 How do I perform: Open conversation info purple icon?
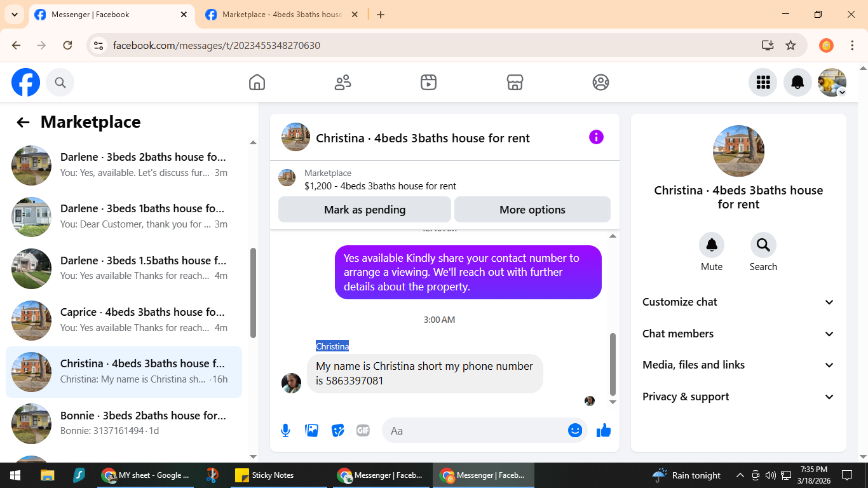pyautogui.click(x=596, y=137)
